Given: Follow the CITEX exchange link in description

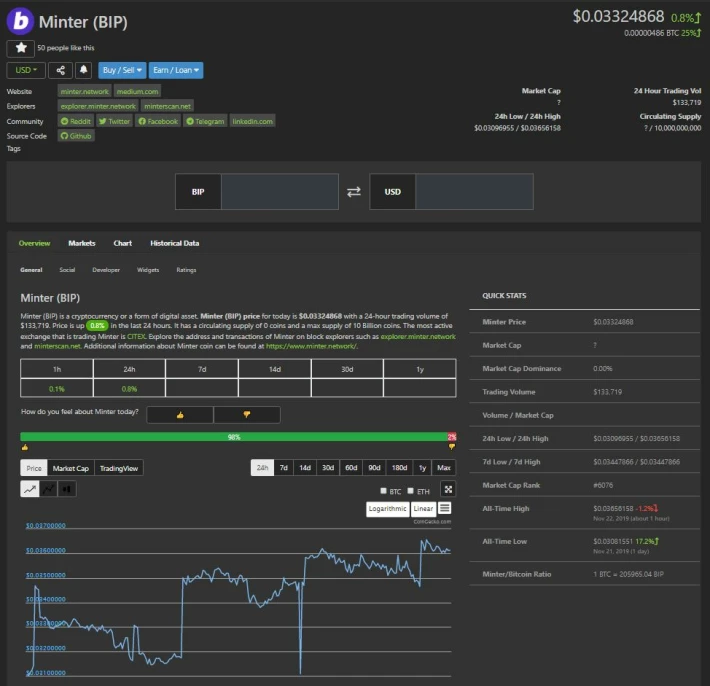Looking at the screenshot, I should click(136, 336).
